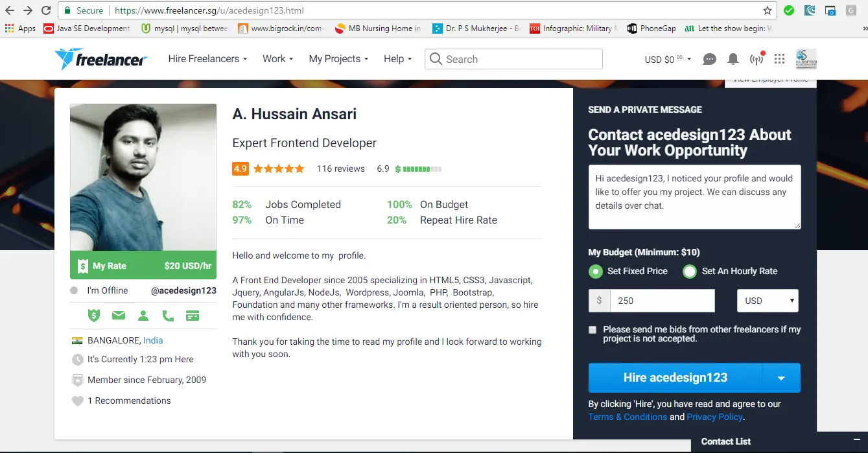Click Member since February, 2009 text

pos(147,380)
